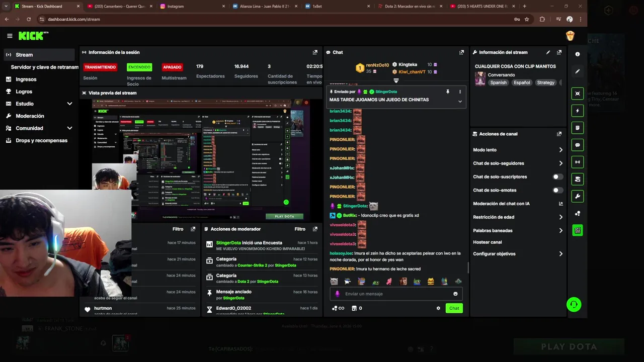Bookmark page with the star icon
The width and height of the screenshot is (644, 362).
[527, 19]
